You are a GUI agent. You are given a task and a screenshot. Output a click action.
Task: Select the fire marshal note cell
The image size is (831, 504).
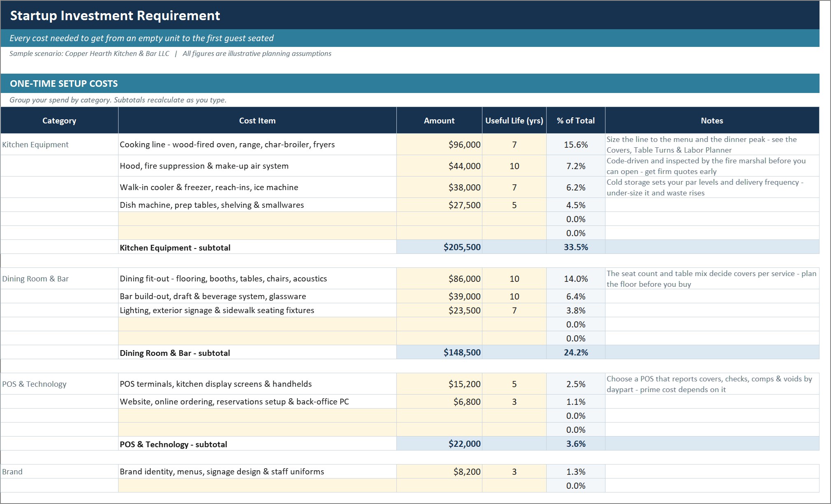pos(712,166)
